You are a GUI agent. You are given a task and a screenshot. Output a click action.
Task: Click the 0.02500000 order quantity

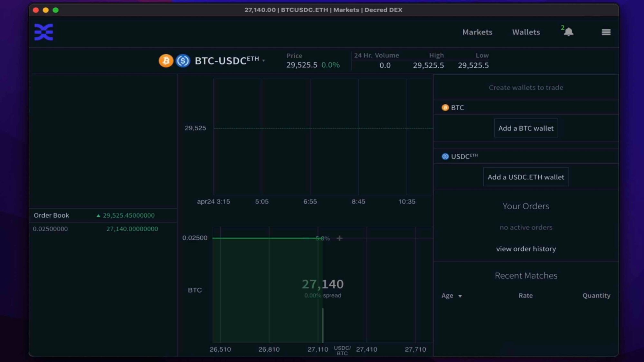click(50, 229)
